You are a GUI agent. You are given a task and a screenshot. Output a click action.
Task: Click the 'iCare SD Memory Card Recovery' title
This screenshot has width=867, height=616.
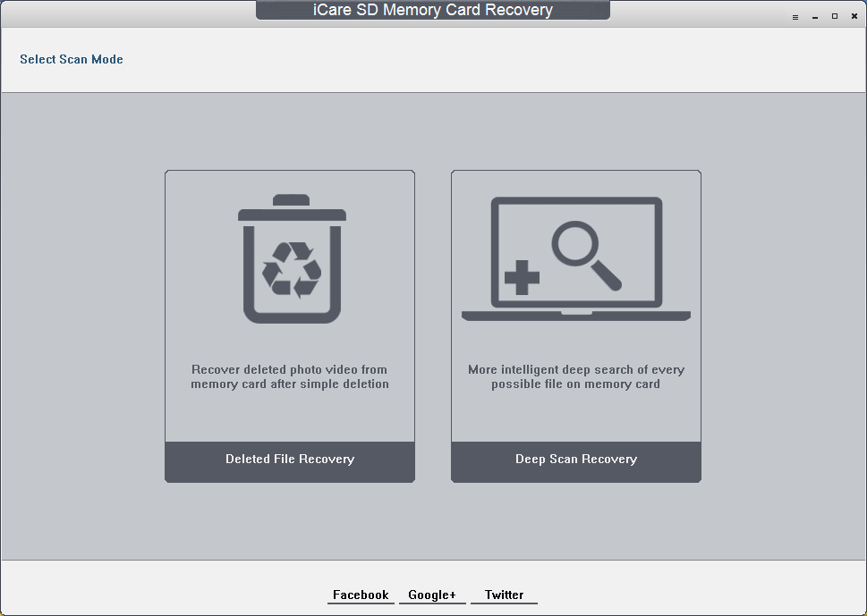point(433,10)
